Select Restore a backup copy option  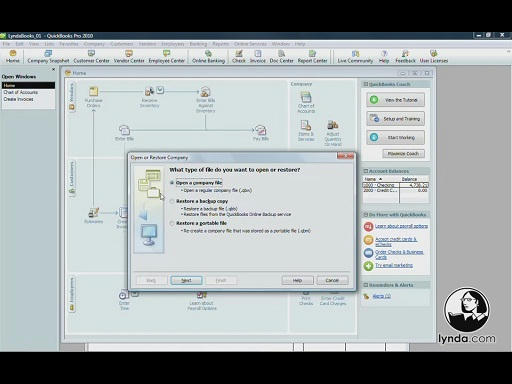172,201
